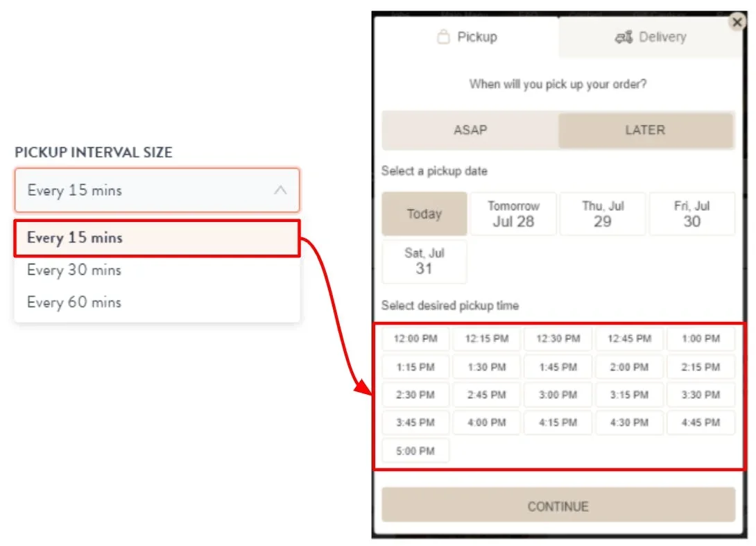Click the Pickup bag icon
This screenshot has height=546, width=756.
click(x=443, y=37)
